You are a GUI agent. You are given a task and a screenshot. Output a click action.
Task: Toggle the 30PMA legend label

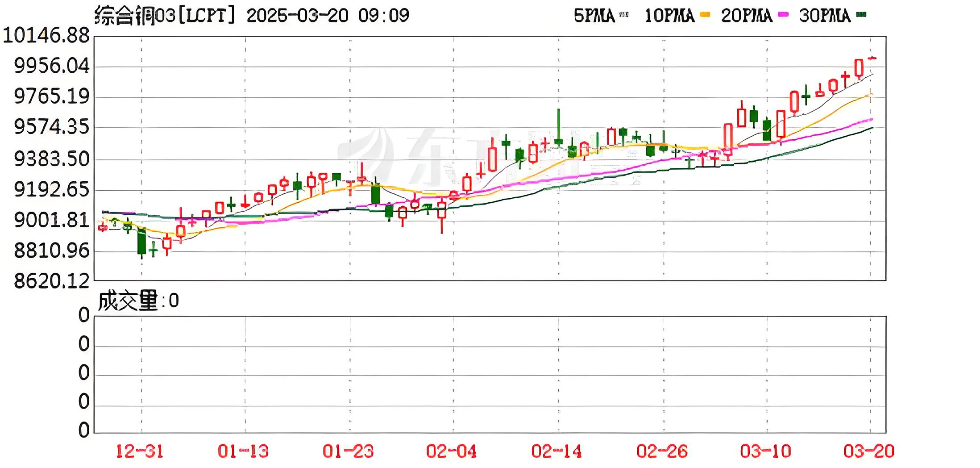point(825,16)
